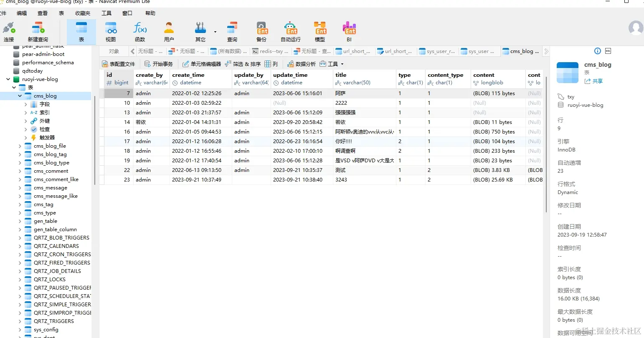Open the 备份 backup section
The height and width of the screenshot is (338, 644).
click(x=261, y=32)
